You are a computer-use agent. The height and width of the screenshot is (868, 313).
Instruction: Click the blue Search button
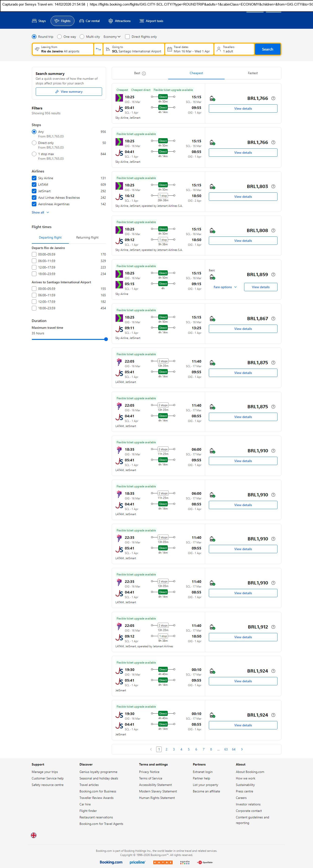click(268, 49)
